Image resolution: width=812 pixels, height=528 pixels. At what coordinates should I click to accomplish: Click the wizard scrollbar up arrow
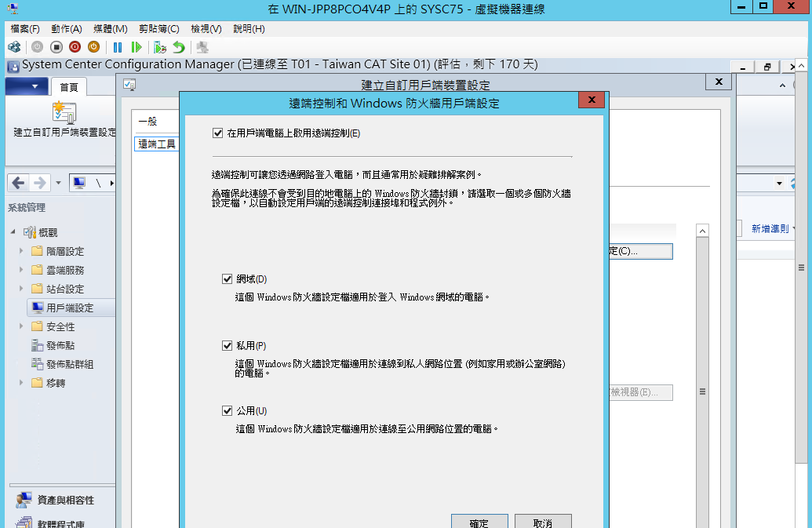[702, 231]
